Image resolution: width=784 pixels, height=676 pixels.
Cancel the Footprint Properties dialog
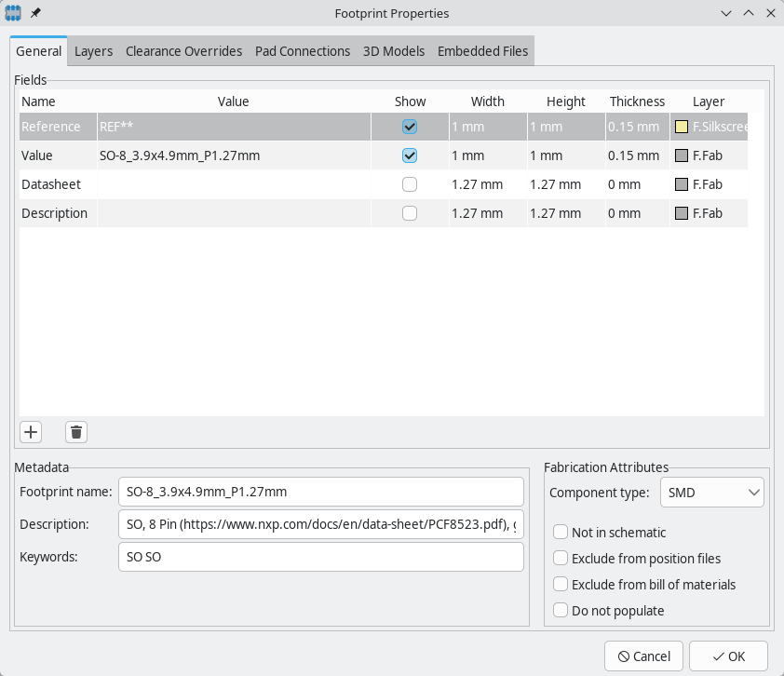[643, 656]
